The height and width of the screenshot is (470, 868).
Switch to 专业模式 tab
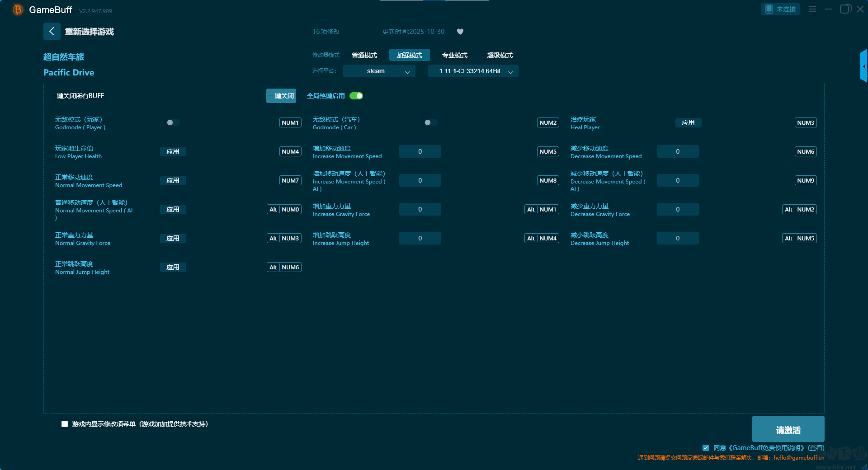point(454,55)
